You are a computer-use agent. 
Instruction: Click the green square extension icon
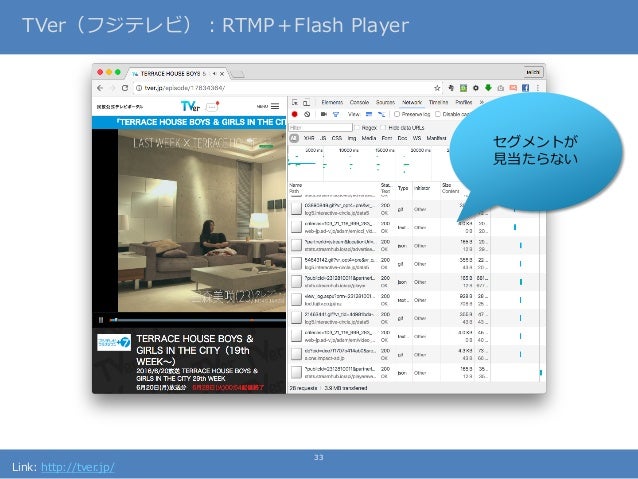click(x=463, y=87)
